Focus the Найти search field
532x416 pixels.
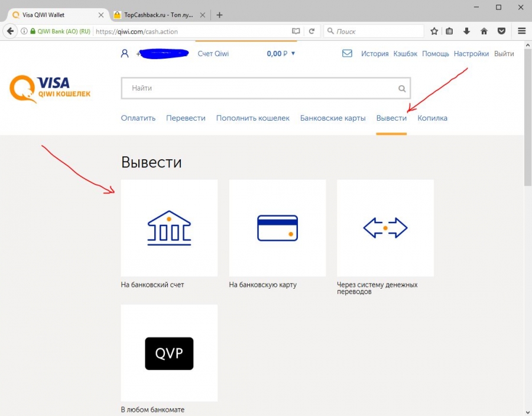(x=265, y=88)
